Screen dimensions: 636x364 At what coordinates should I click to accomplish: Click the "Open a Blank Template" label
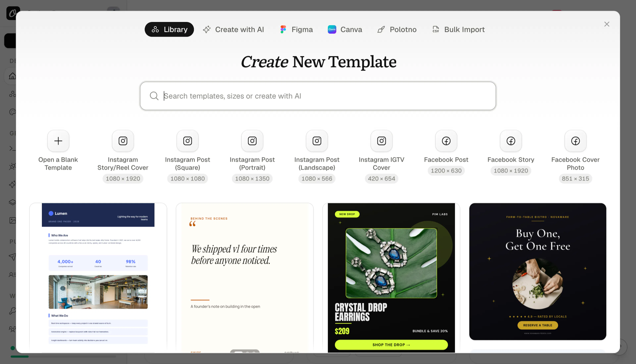tap(58, 164)
